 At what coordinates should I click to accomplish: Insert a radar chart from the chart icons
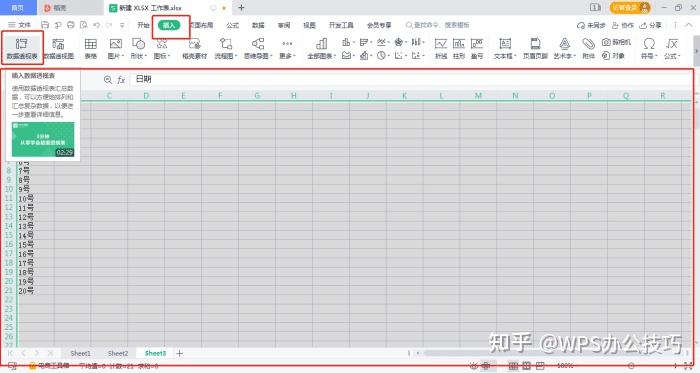pyautogui.click(x=400, y=42)
